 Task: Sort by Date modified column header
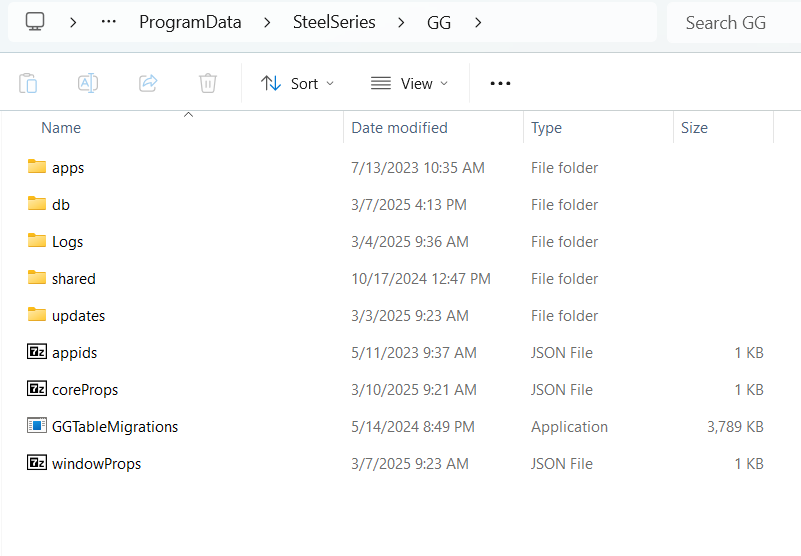pyautogui.click(x=400, y=128)
